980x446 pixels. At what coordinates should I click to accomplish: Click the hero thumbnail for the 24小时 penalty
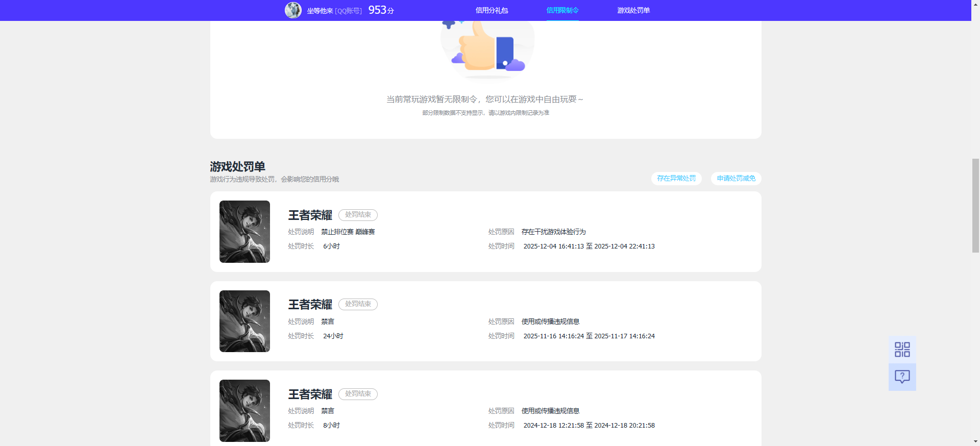(x=244, y=321)
